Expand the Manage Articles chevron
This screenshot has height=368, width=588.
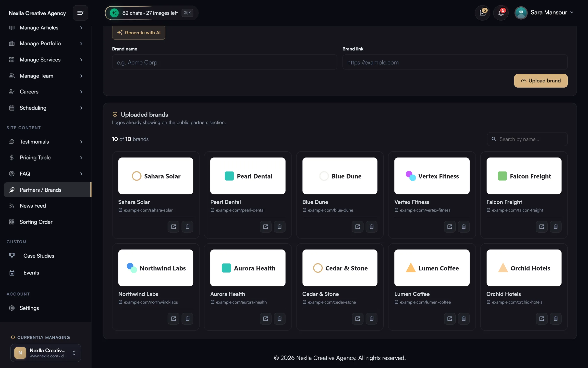point(81,28)
